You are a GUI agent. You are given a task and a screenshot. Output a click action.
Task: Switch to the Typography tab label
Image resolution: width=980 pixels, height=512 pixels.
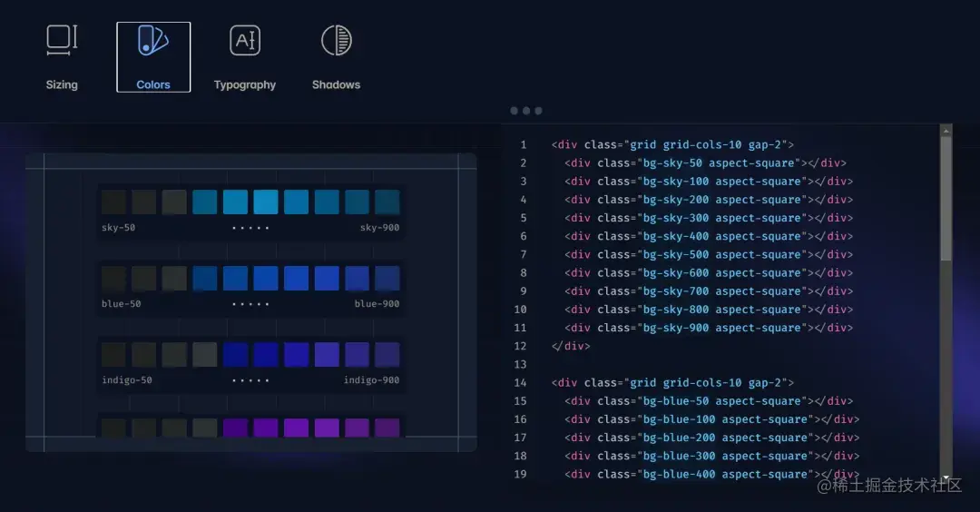point(245,84)
